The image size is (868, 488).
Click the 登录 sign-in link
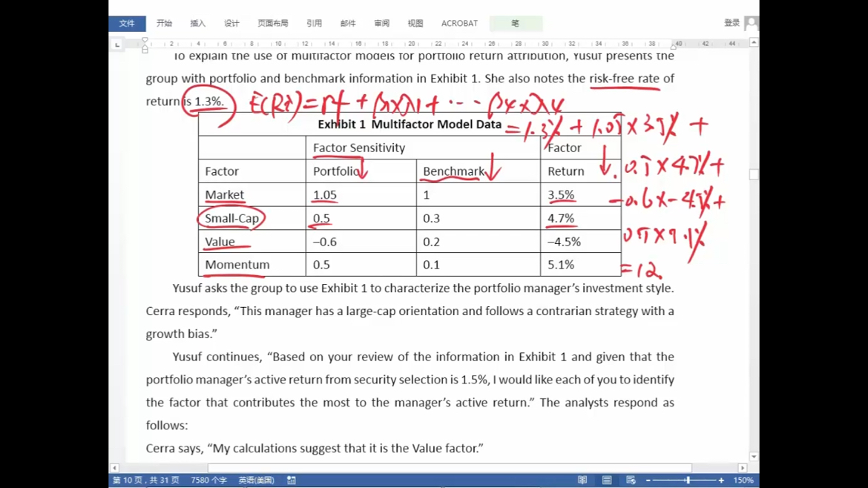731,23
